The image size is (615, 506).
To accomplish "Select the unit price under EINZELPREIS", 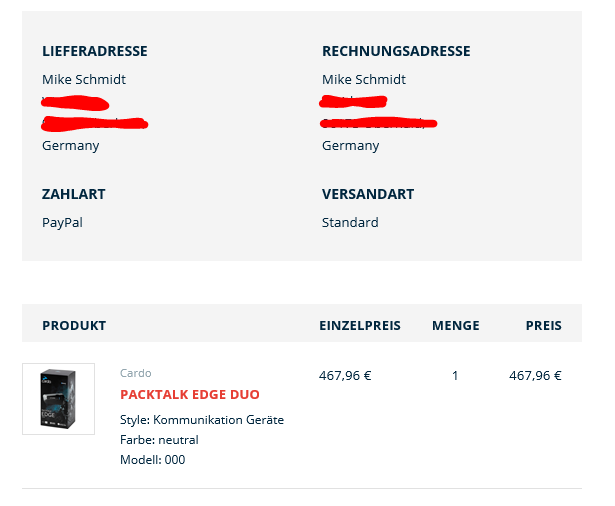I will point(345,376).
